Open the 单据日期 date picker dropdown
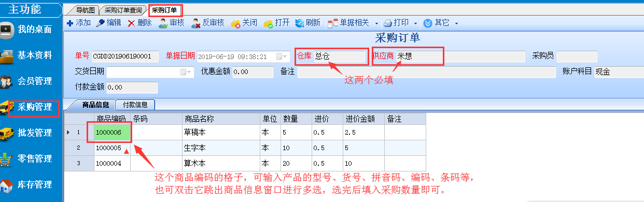Screen dimensions: 644x202 pyautogui.click(x=282, y=56)
